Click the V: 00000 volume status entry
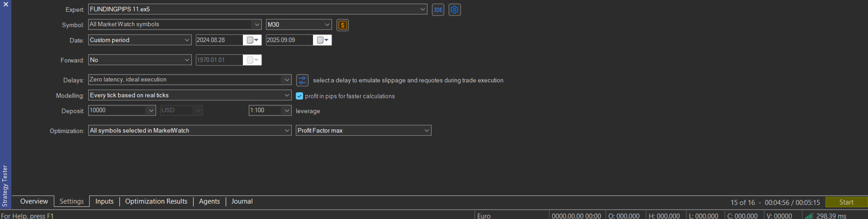 (x=779, y=216)
